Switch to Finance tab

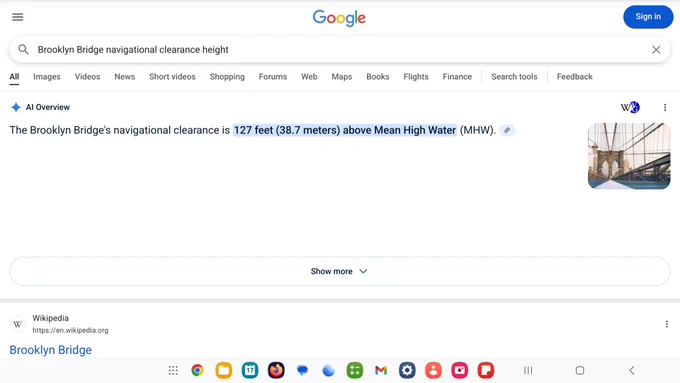click(457, 77)
